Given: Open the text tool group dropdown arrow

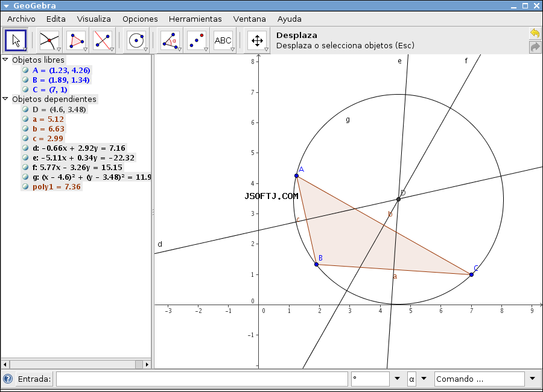Looking at the screenshot, I should [232, 49].
